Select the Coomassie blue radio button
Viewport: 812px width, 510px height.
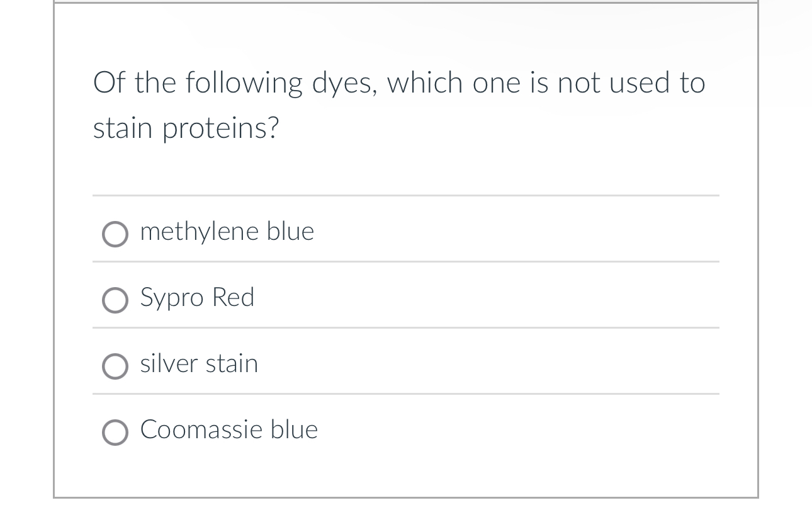pos(115,433)
